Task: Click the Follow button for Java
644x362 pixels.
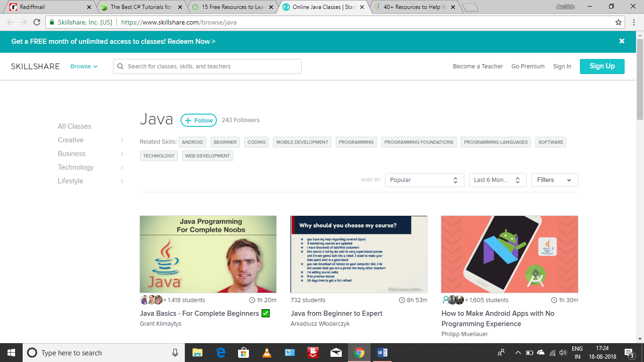Action: pos(198,120)
